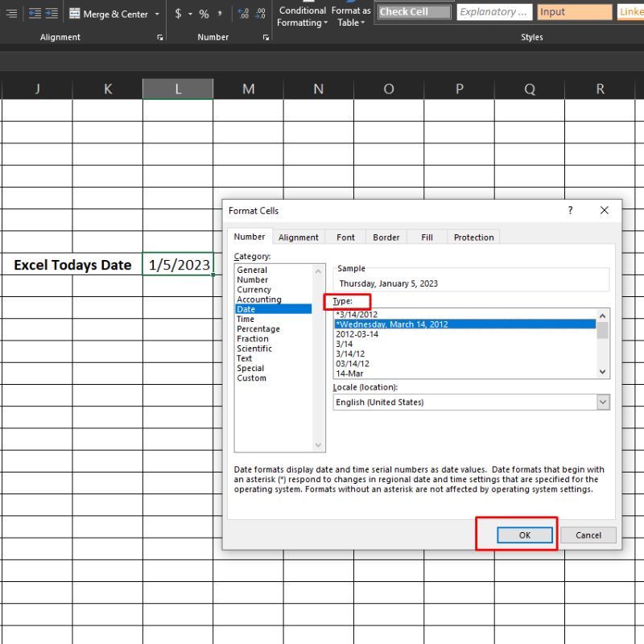Click the Accounting Number Format dollar icon

click(x=178, y=14)
